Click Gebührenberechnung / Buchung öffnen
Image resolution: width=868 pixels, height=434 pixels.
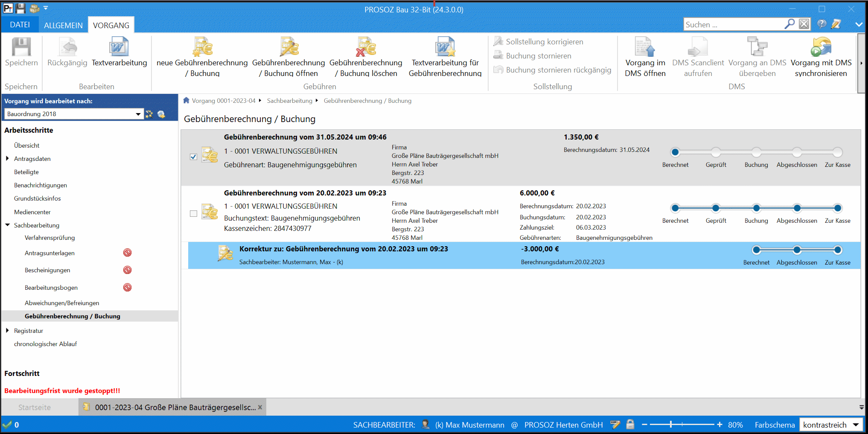tap(288, 57)
